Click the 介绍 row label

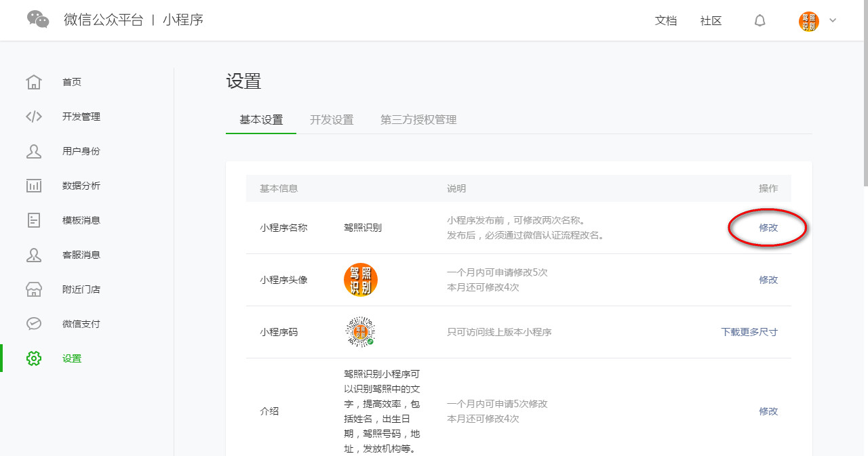point(269,411)
